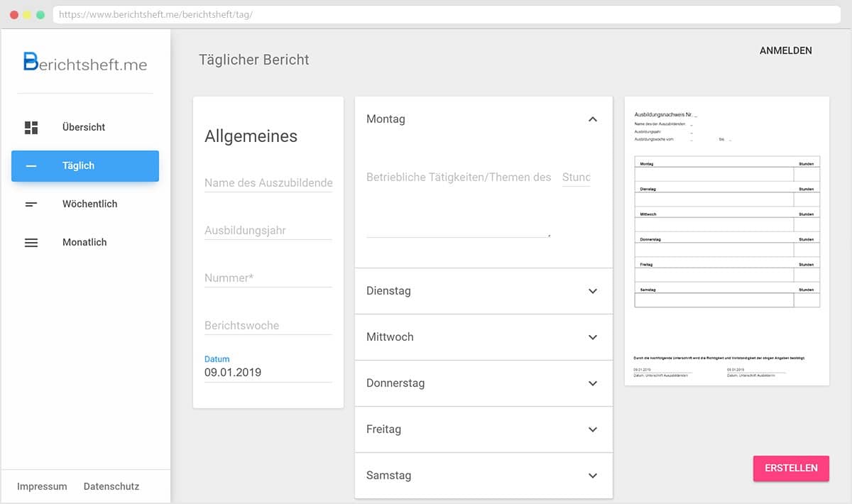Expand the Mittwoch panel chevron
Viewport: 852px width, 504px height.
(593, 337)
